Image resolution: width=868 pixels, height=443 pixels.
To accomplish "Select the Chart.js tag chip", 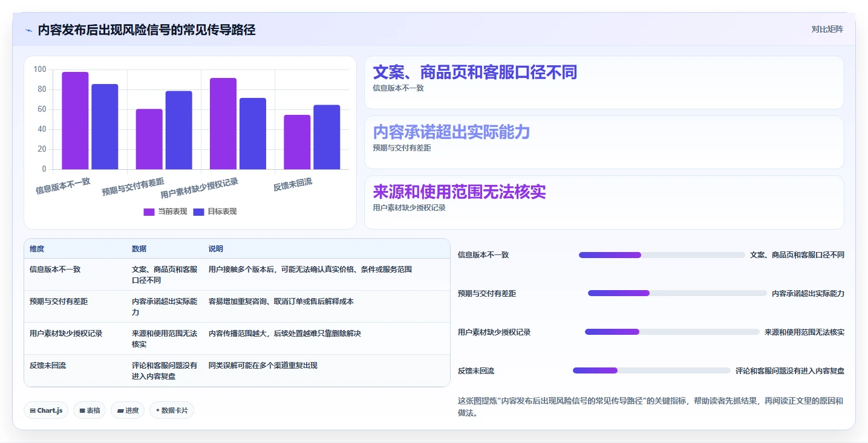I will [x=47, y=410].
